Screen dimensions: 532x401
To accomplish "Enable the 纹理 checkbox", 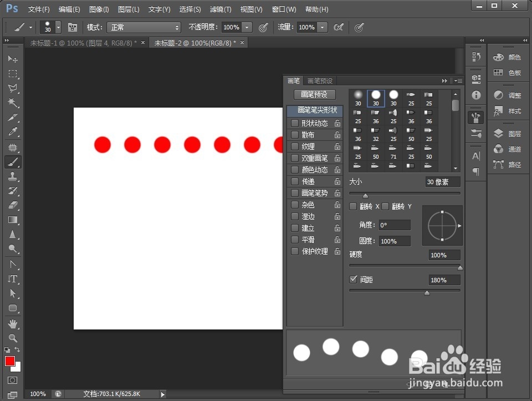I will point(294,146).
